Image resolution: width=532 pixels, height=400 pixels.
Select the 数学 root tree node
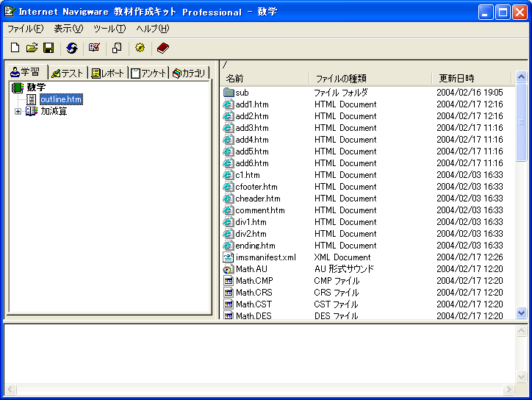[35, 87]
